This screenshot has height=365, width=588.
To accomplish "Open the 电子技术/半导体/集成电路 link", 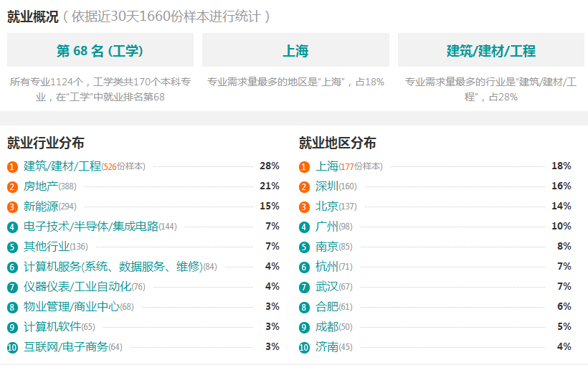I will click(x=91, y=226).
